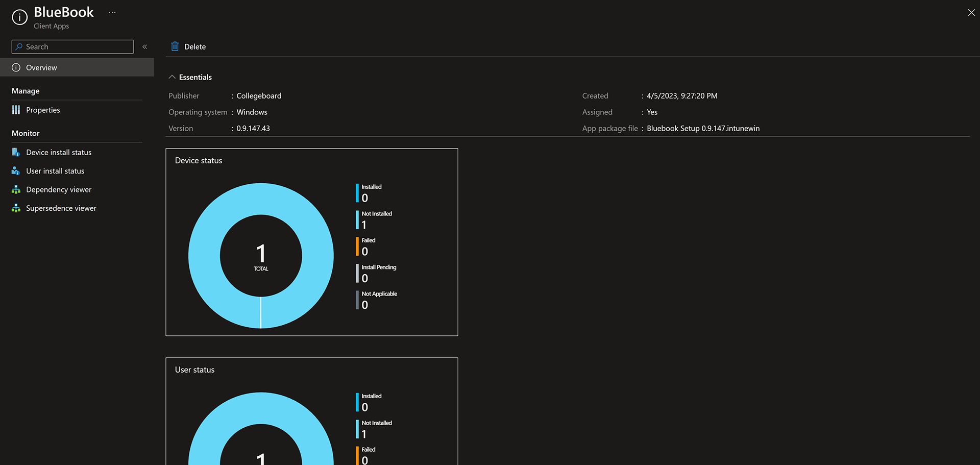The image size is (980, 465).
Task: Open User install status
Action: pos(55,171)
